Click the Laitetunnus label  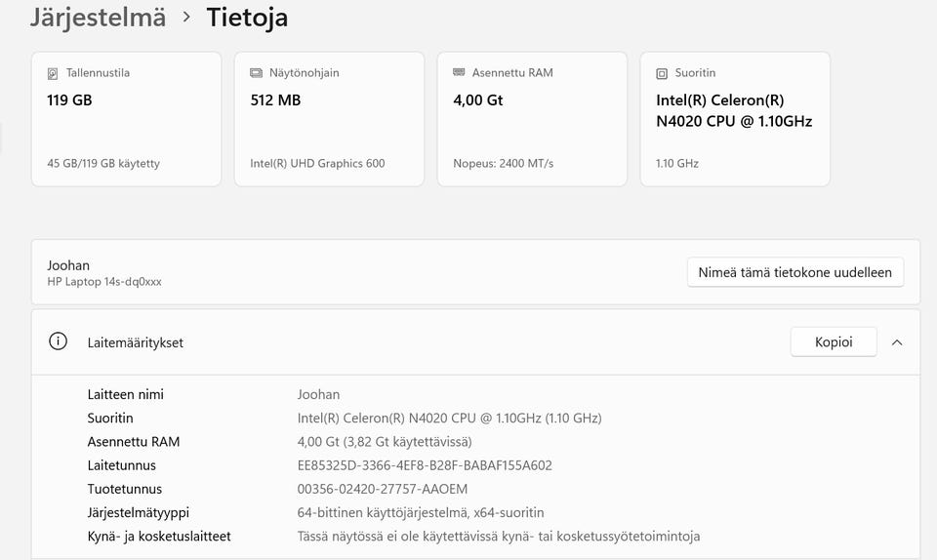121,465
